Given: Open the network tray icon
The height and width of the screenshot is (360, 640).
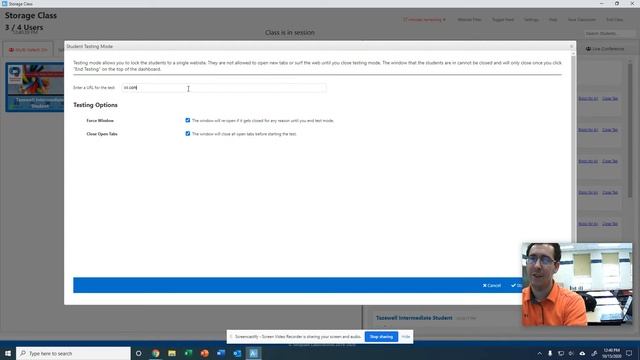Looking at the screenshot, I should pos(561,353).
